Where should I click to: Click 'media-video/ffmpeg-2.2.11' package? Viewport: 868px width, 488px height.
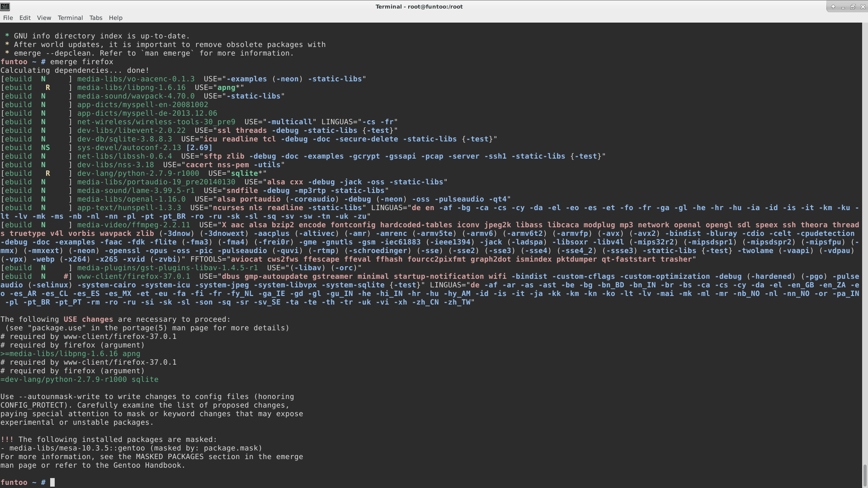click(134, 225)
